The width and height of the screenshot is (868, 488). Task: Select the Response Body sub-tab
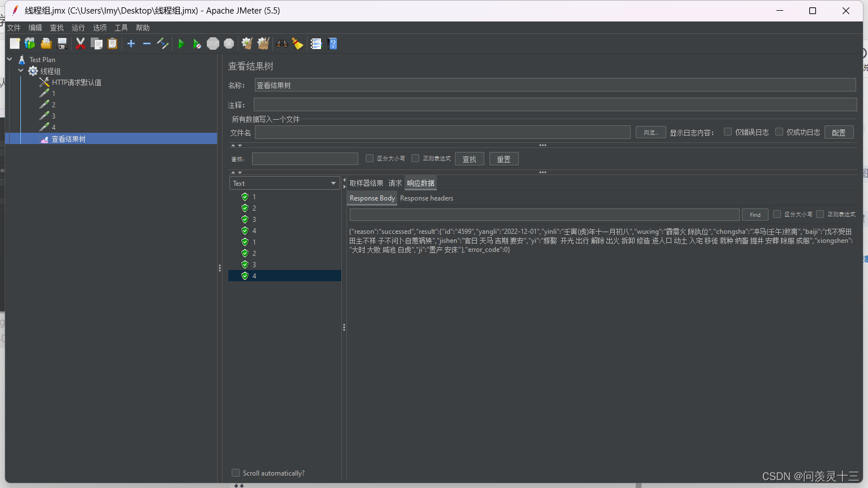(372, 198)
